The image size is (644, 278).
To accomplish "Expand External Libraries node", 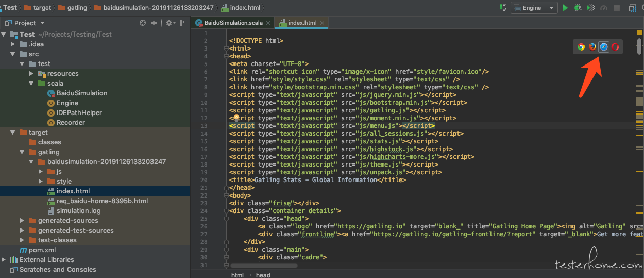I will point(4,260).
